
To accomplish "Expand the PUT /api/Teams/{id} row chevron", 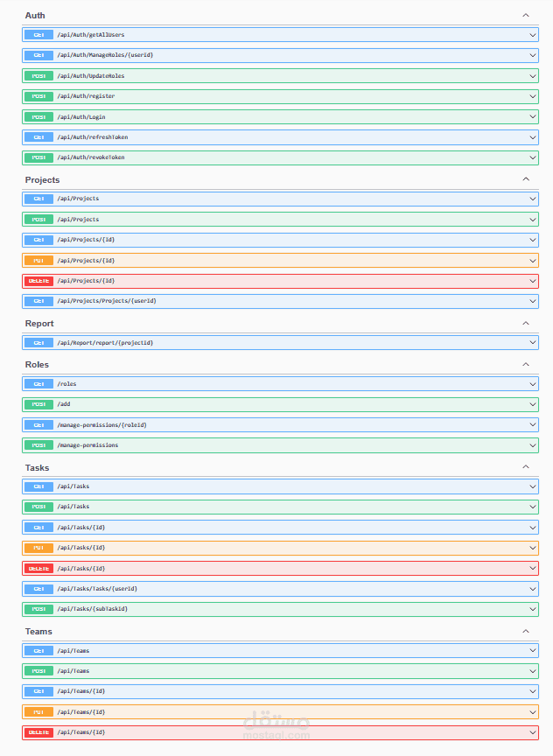I will [x=533, y=712].
